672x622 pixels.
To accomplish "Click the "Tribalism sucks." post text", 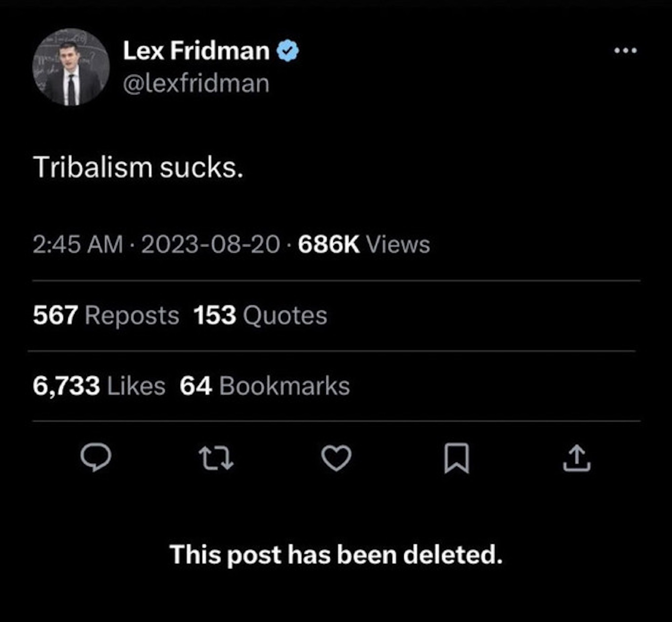I will [138, 168].
